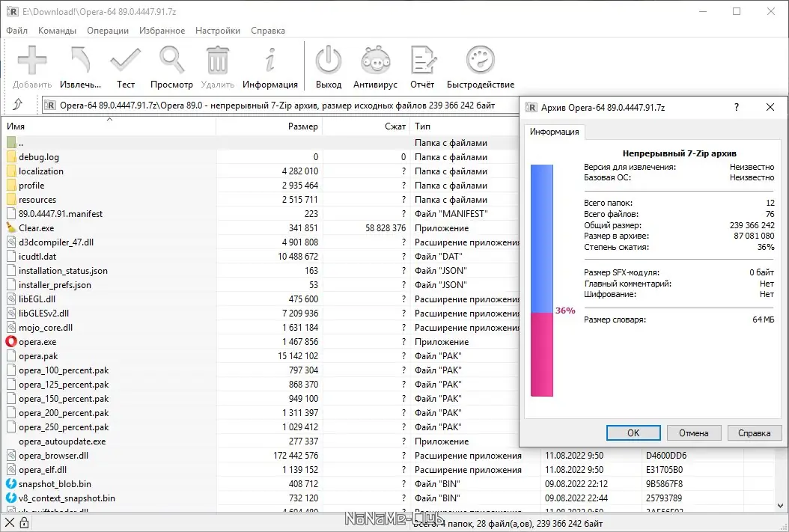Screen dimensions: 789x532
Task: Open the Справка menu in menu bar
Action: click(x=268, y=31)
